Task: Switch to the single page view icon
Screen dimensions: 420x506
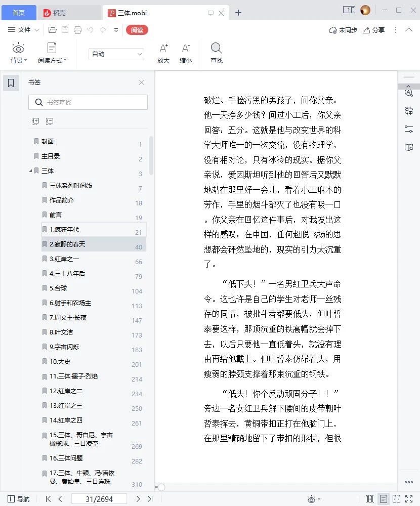Action: 383,499
